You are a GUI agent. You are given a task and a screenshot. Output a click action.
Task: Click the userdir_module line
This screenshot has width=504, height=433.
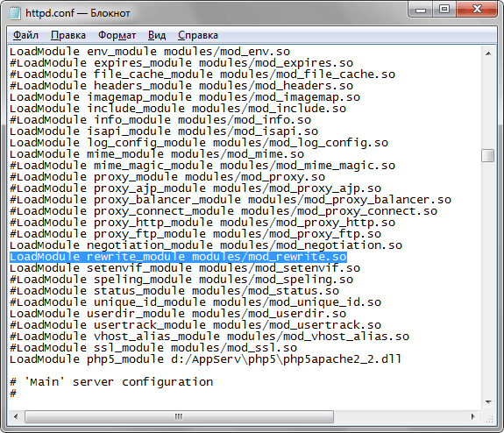178,314
